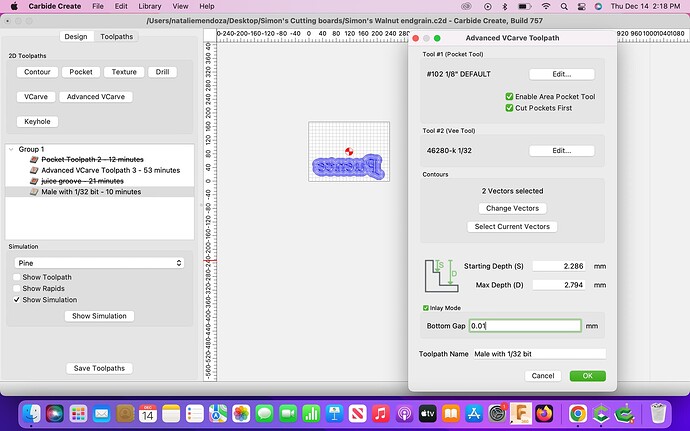Open Photos from the dock

click(x=241, y=414)
